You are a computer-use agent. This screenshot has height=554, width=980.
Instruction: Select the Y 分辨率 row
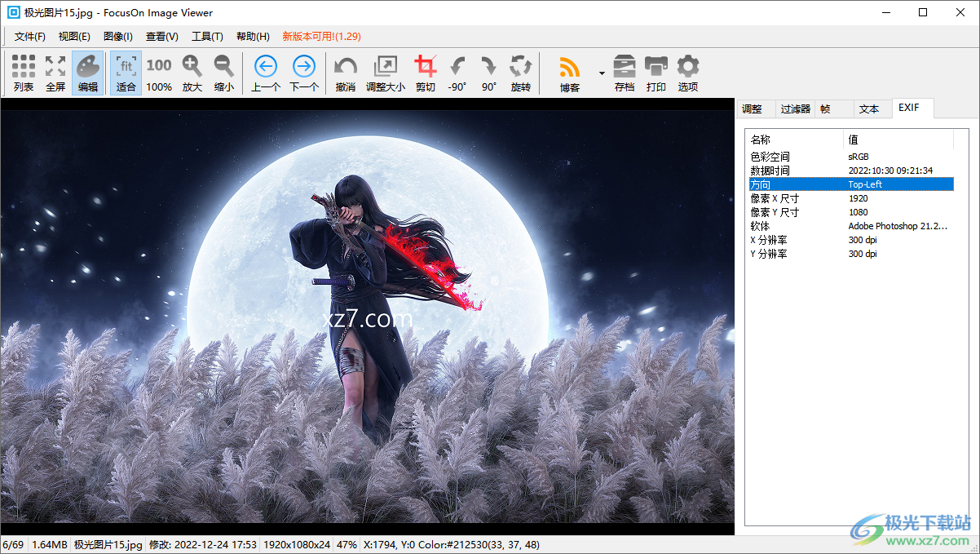pos(851,254)
